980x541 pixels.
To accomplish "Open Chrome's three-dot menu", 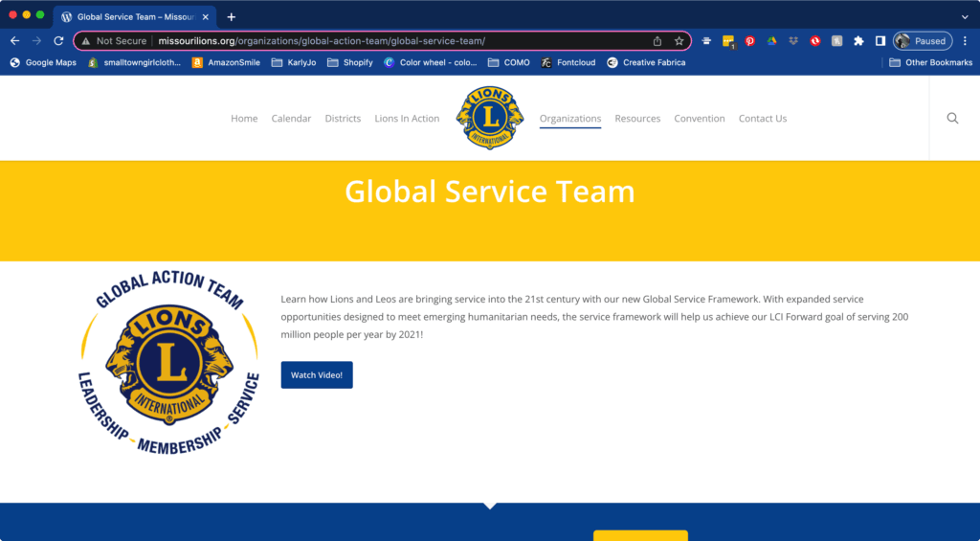I will tap(964, 41).
